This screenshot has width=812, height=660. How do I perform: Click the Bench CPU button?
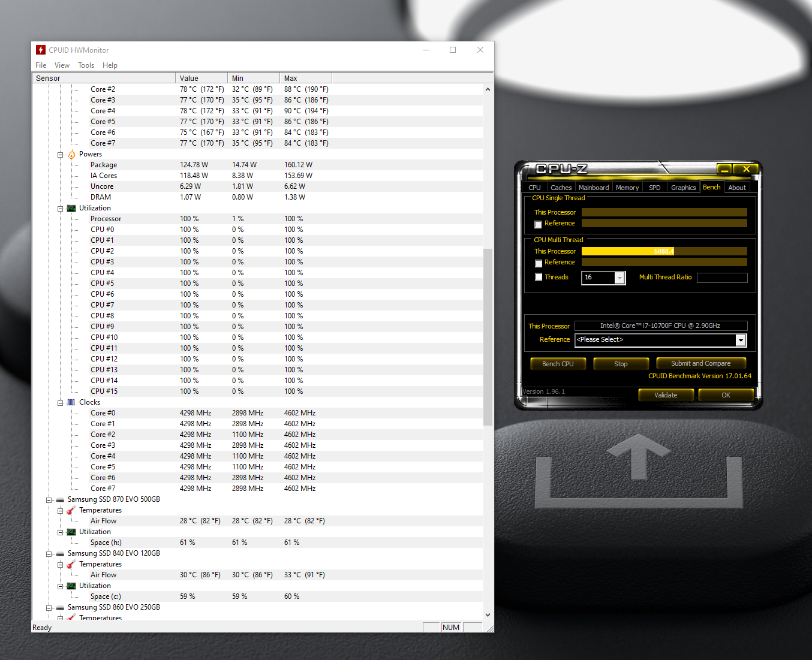(x=558, y=364)
